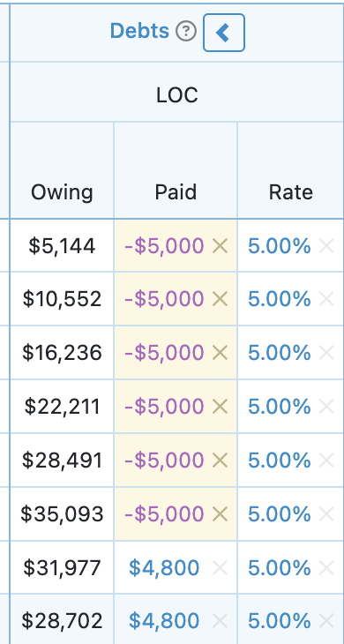Collapse Debts section with left chevron button
The image size is (344, 644).
224,33
